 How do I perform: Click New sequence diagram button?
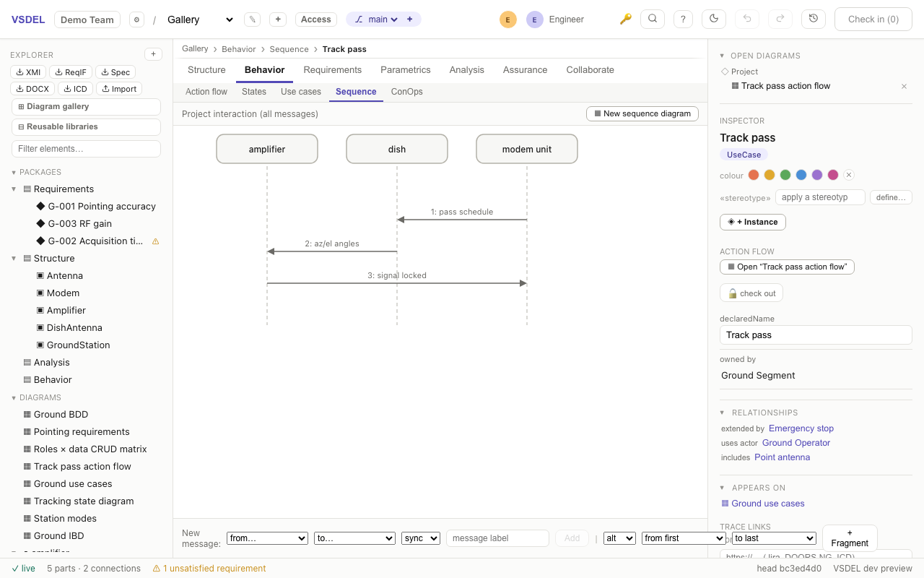642,113
